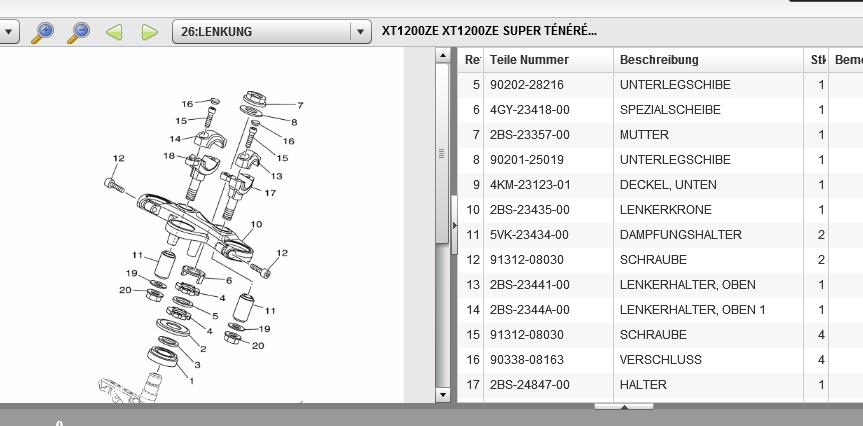This screenshot has width=863, height=426.
Task: Open the partially visible dropdown at far left
Action: (9, 32)
